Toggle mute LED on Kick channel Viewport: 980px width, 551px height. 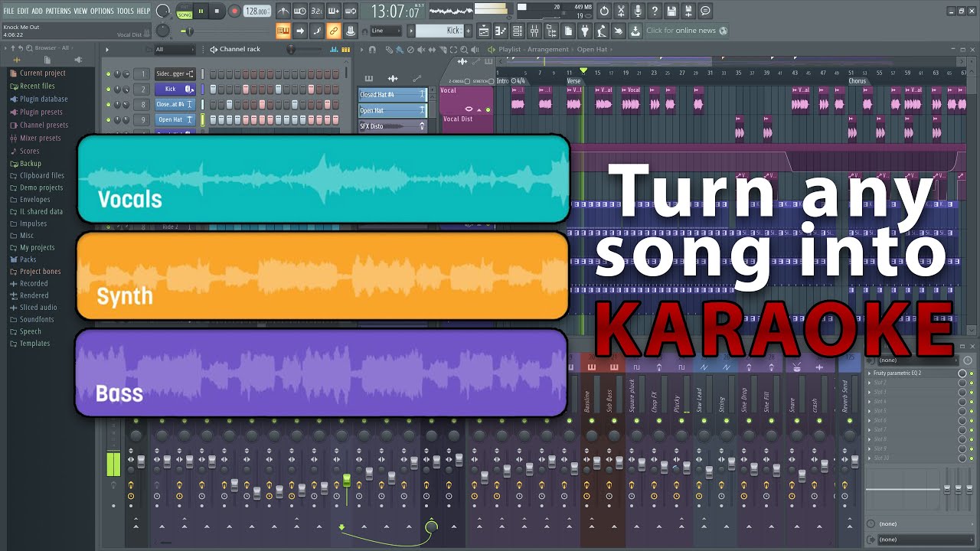(x=108, y=90)
